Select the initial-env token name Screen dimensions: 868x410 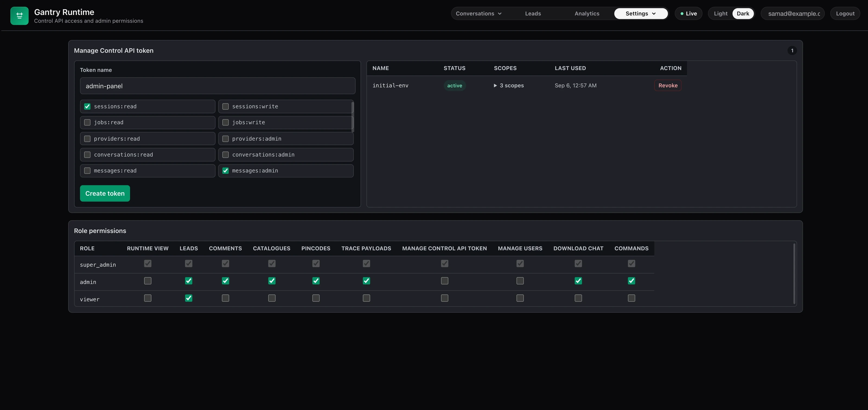(390, 86)
